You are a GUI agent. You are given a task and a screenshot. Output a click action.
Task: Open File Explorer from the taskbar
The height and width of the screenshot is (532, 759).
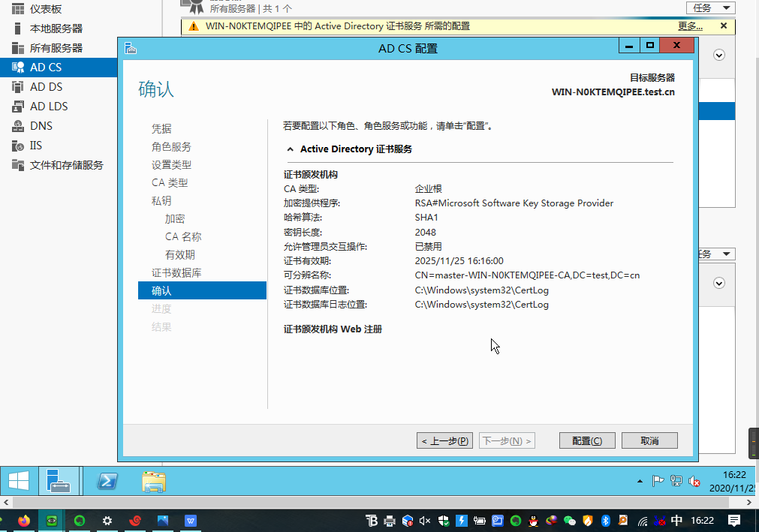point(154,482)
